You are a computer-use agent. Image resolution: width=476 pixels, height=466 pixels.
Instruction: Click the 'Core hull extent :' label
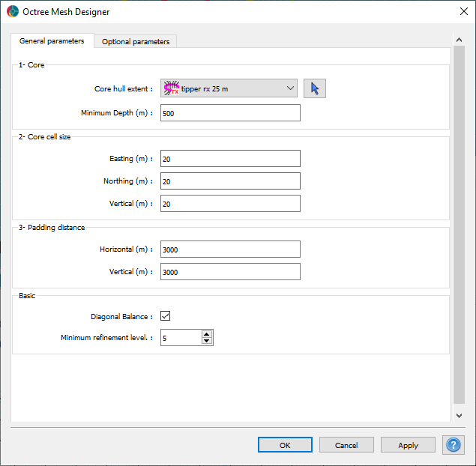(x=124, y=89)
